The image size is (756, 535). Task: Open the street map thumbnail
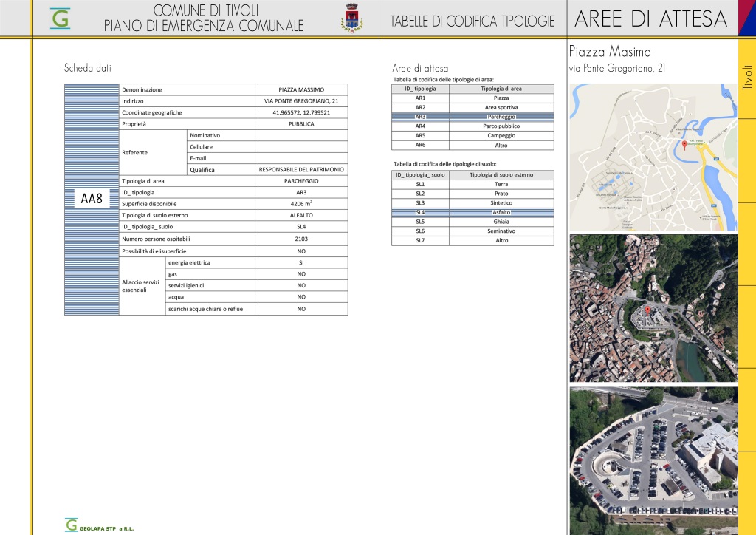click(x=653, y=157)
